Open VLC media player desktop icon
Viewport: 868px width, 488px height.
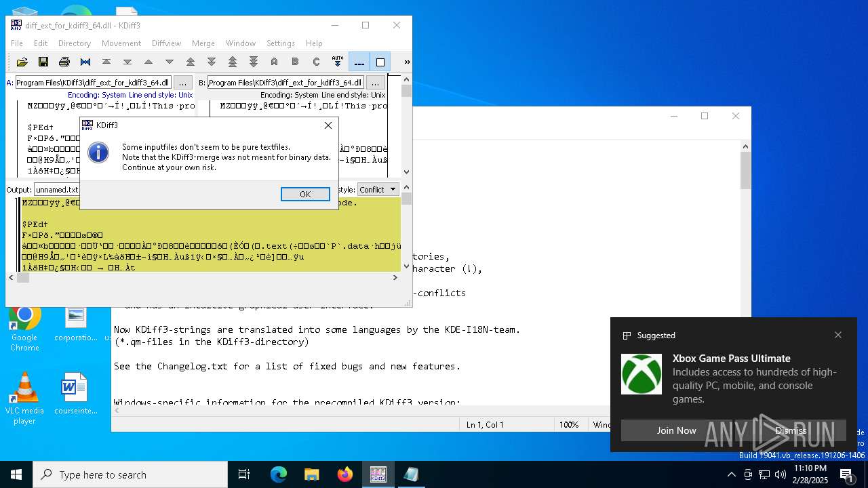click(x=24, y=399)
